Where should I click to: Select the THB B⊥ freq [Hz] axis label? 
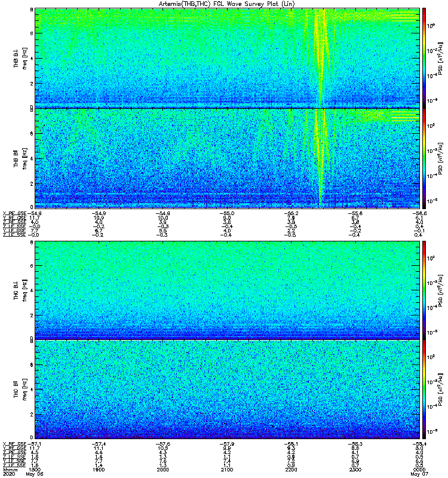tap(20, 58)
